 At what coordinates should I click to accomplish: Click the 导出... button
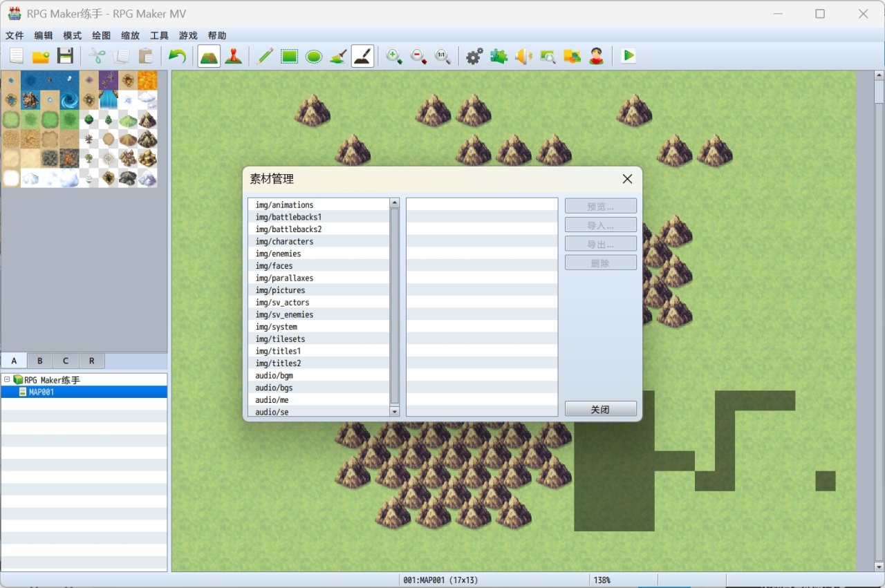[601, 244]
